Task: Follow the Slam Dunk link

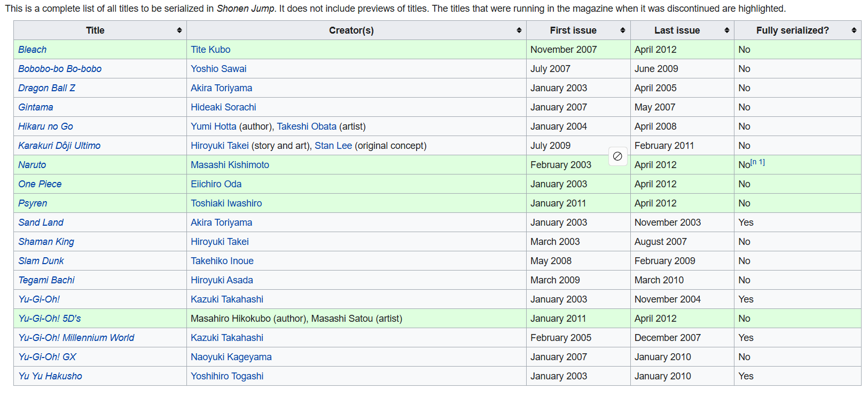Action: 41,261
